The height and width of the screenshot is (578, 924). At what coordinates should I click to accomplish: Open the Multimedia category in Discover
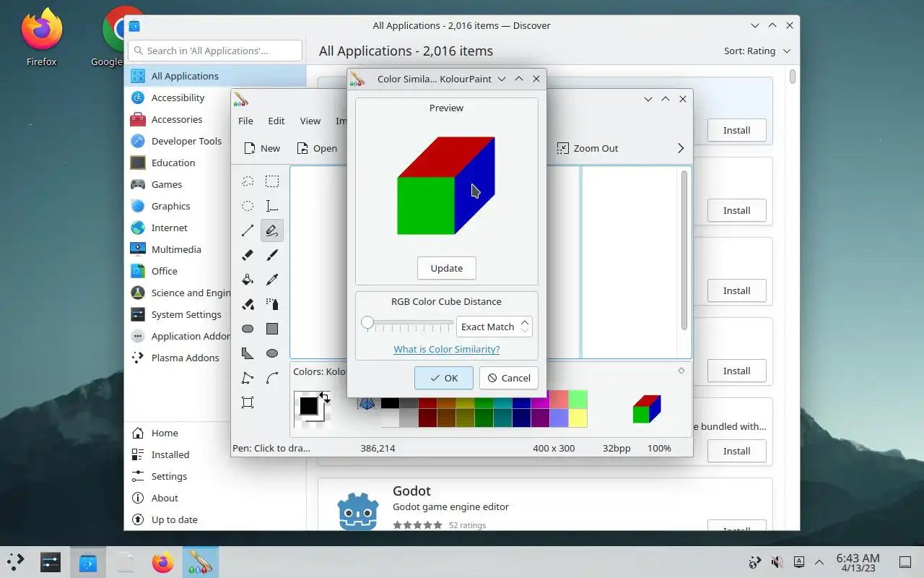pyautogui.click(x=178, y=249)
